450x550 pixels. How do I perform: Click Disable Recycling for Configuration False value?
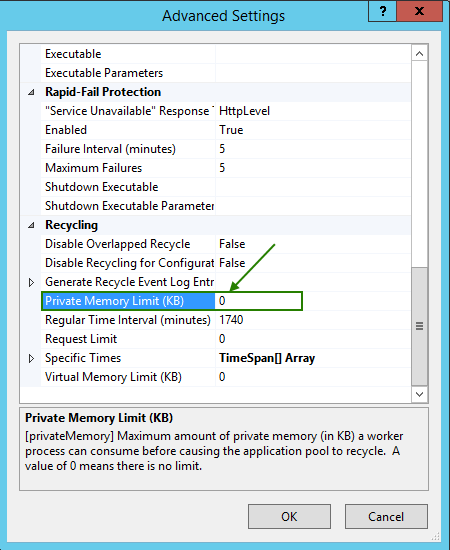[232, 263]
